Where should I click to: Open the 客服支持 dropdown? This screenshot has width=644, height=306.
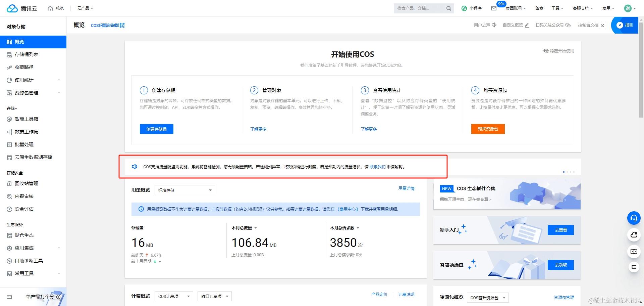[583, 8]
